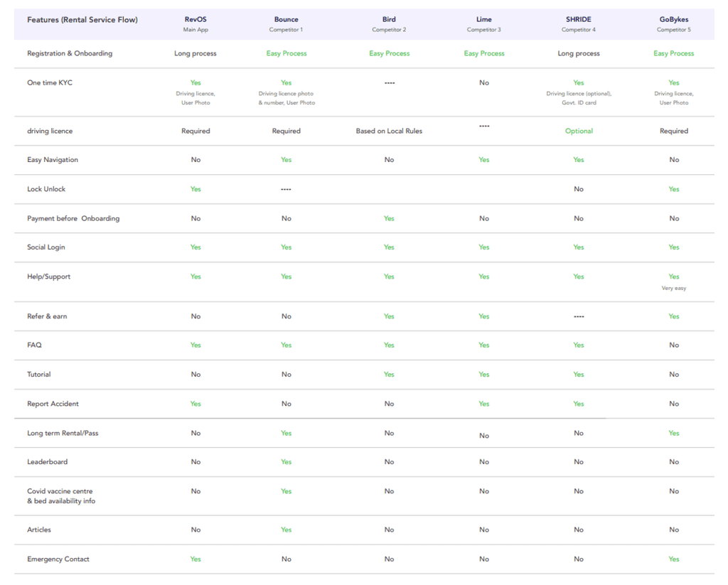Select the Bird column header
Viewport: 728px width, 585px height.
pyautogui.click(x=389, y=19)
